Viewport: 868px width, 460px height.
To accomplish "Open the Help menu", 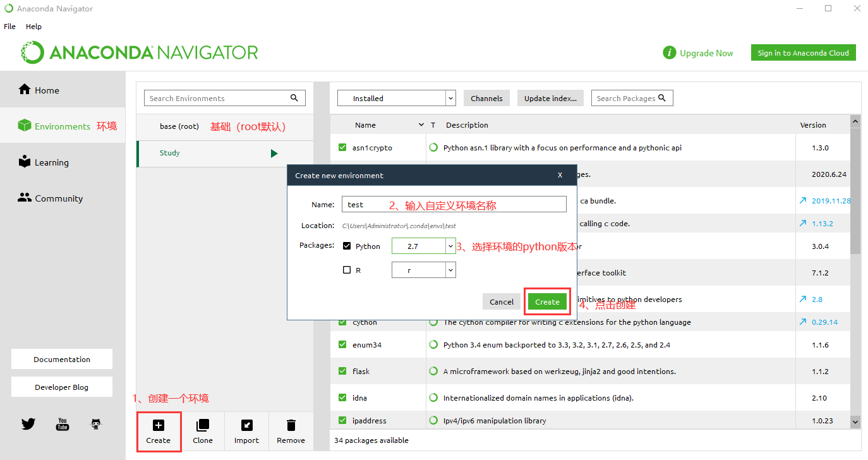I will click(33, 27).
